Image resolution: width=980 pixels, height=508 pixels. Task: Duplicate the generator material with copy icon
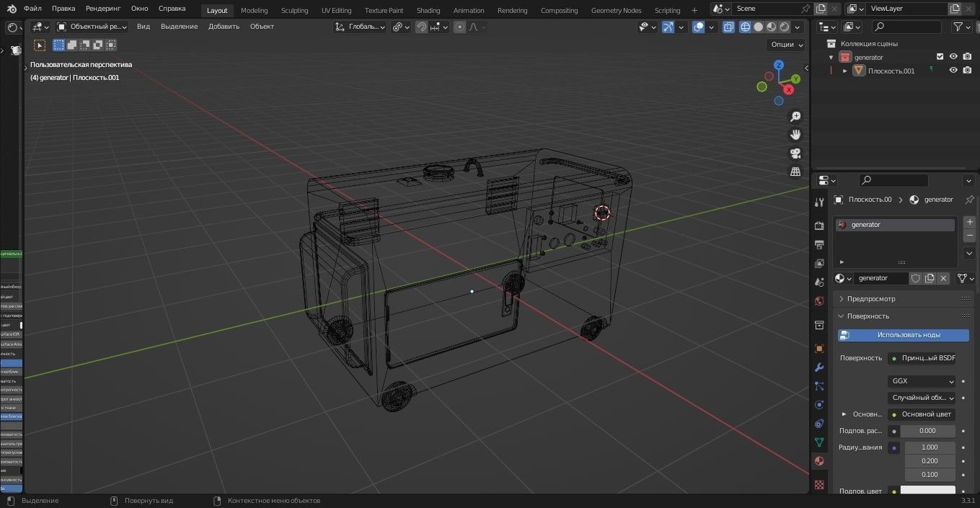point(930,278)
